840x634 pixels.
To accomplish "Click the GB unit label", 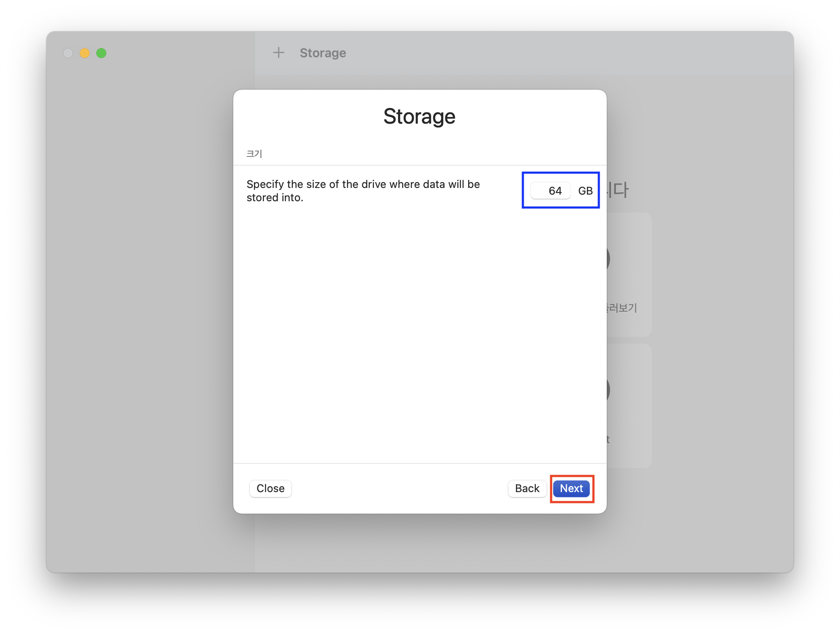I will coord(585,191).
